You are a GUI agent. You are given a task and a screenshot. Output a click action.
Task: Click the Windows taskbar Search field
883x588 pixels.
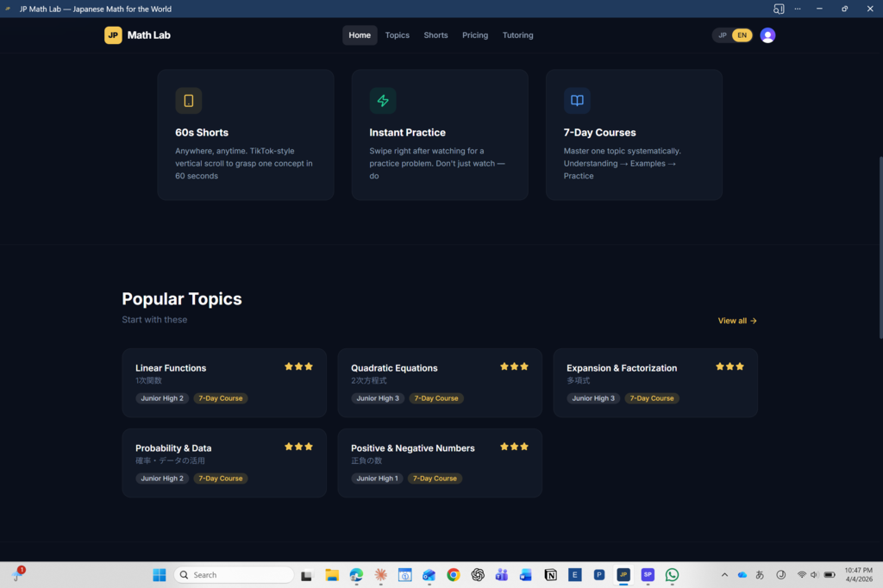(235, 575)
